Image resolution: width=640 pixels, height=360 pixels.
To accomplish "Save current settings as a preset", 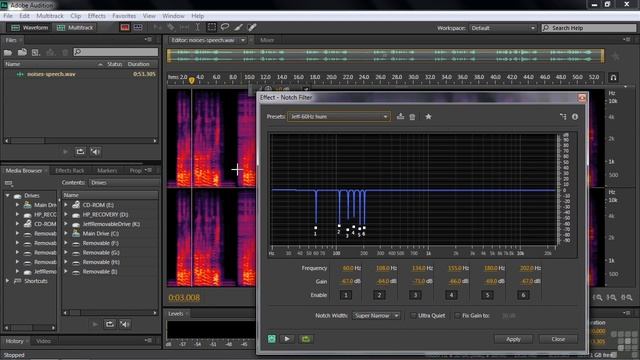I will coord(400,117).
